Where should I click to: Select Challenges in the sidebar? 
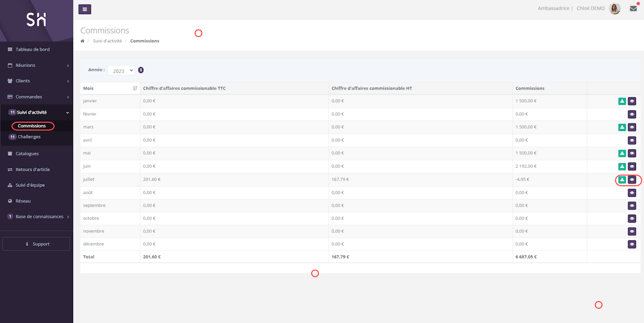29,137
